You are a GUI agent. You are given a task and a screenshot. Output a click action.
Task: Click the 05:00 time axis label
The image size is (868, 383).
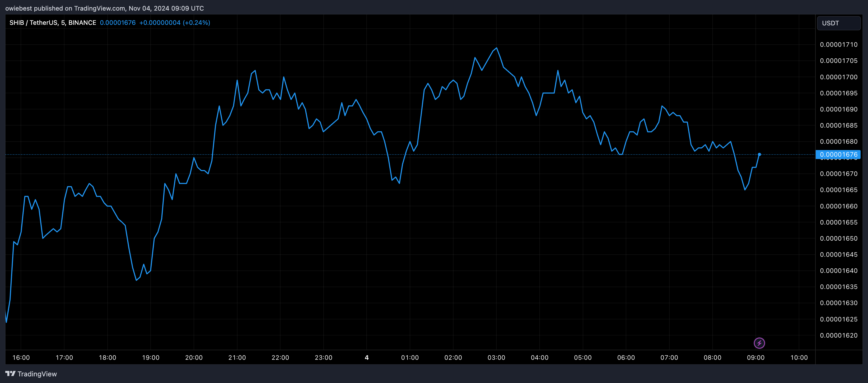[583, 357]
